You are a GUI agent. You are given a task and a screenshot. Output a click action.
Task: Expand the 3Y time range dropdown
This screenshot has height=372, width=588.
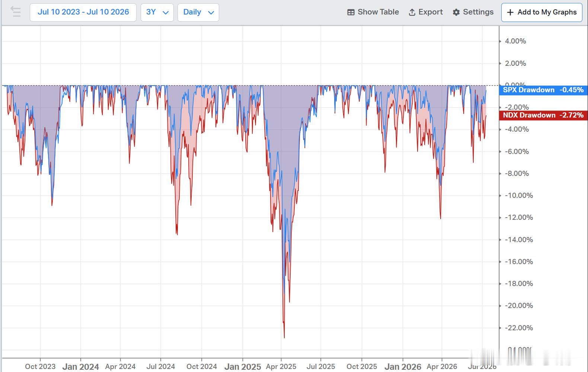click(157, 12)
